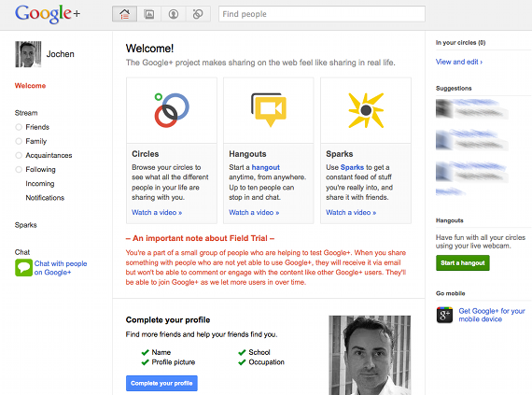Select the Acquaintances circle radio
532x395 pixels.
[x=19, y=155]
